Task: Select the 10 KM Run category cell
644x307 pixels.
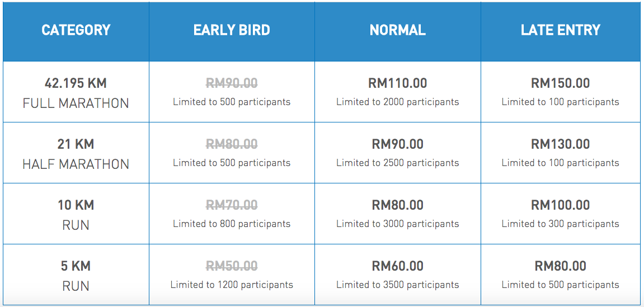Action: click(76, 215)
